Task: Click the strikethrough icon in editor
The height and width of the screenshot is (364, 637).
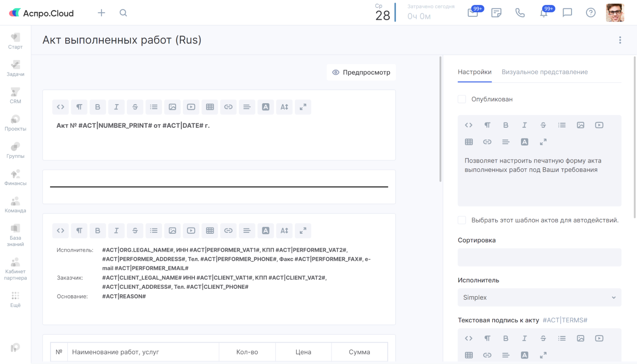Action: [135, 107]
